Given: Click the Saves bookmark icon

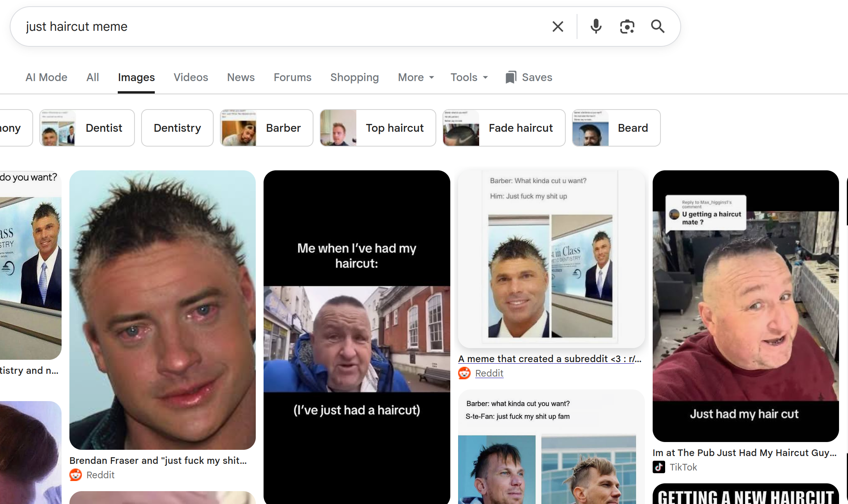Looking at the screenshot, I should pos(511,77).
